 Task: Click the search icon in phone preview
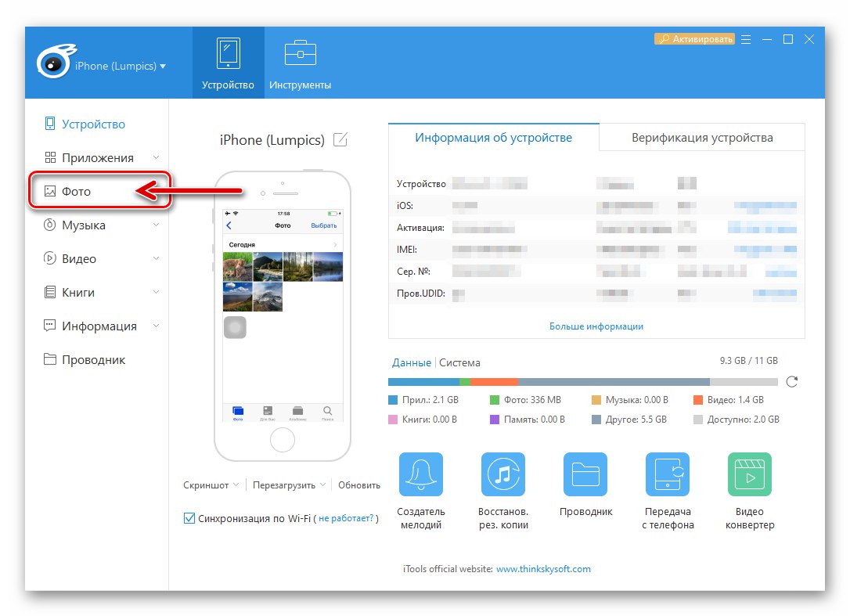pos(327,412)
